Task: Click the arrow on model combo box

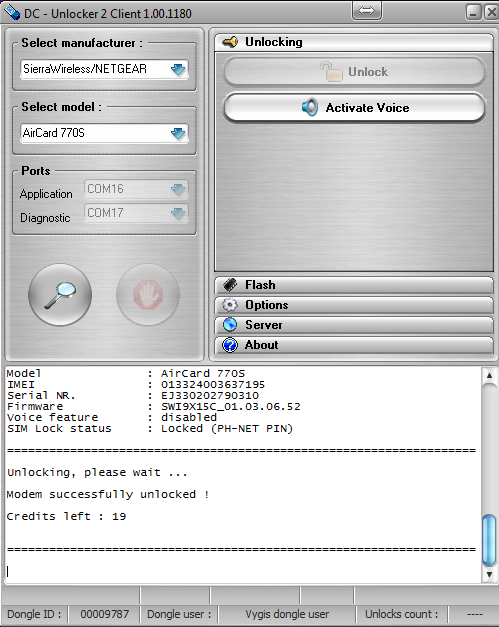Action: tap(178, 133)
